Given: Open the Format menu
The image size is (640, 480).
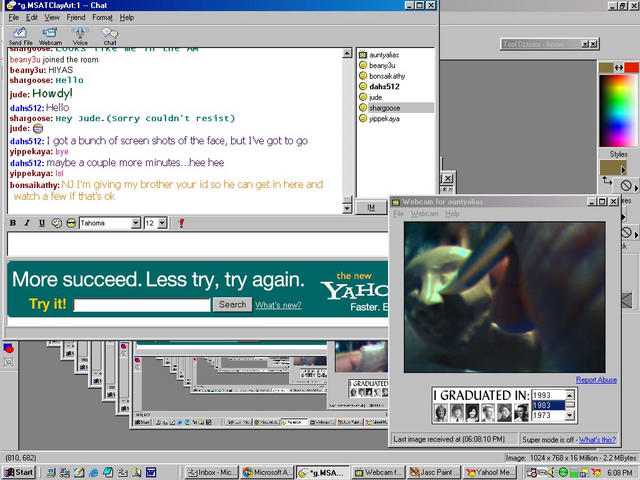Looking at the screenshot, I should (x=102, y=18).
